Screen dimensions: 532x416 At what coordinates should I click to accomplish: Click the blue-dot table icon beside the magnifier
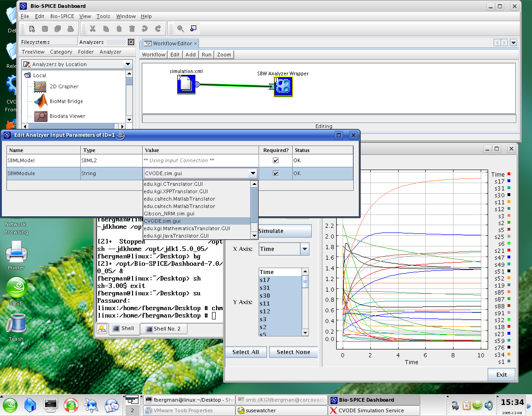tap(193, 29)
